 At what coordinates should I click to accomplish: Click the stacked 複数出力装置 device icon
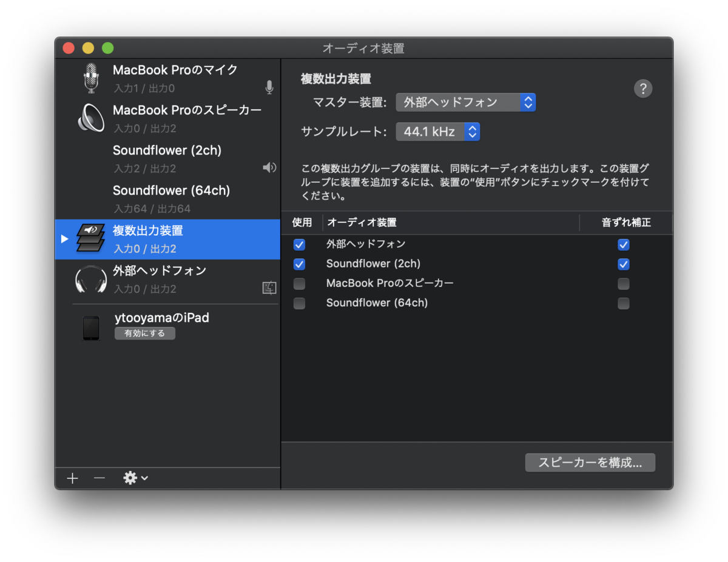point(90,238)
